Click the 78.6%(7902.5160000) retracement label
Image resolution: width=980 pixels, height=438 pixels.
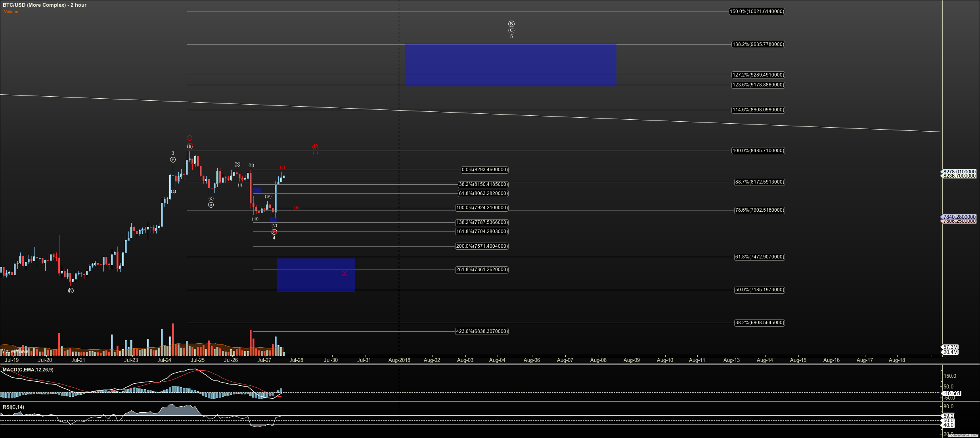tap(759, 210)
